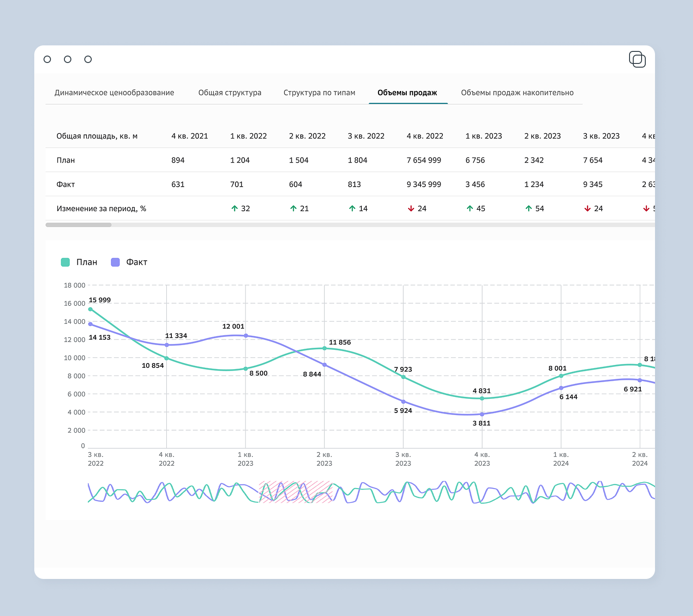693x616 pixels.
Task: Click the red down arrow under 3 кв. 2023
Action: point(587,208)
